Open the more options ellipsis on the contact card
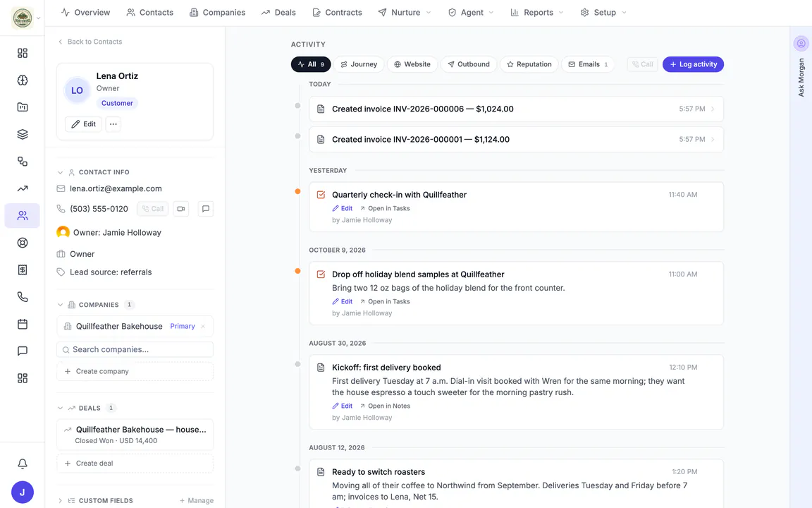Viewport: 812px width, 508px height. pos(113,124)
